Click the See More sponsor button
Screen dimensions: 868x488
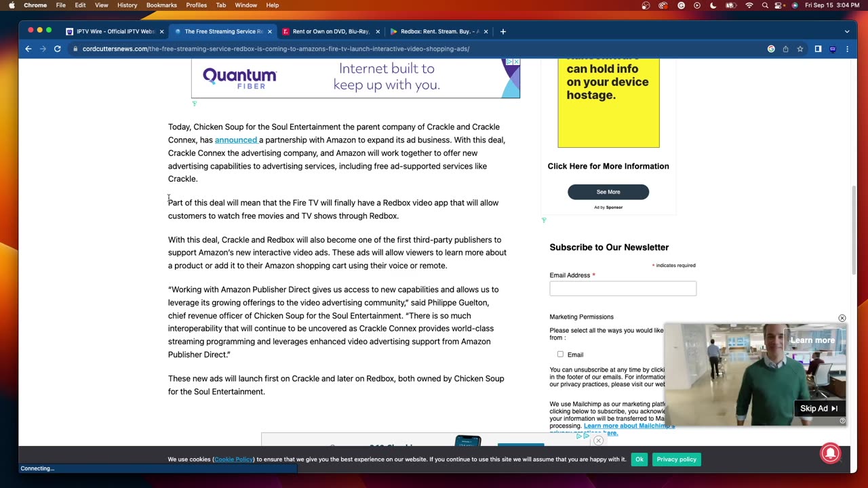tap(608, 192)
